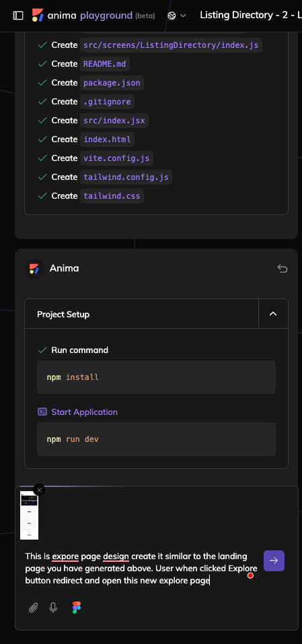Remove the attached image thumbnail

click(x=39, y=490)
